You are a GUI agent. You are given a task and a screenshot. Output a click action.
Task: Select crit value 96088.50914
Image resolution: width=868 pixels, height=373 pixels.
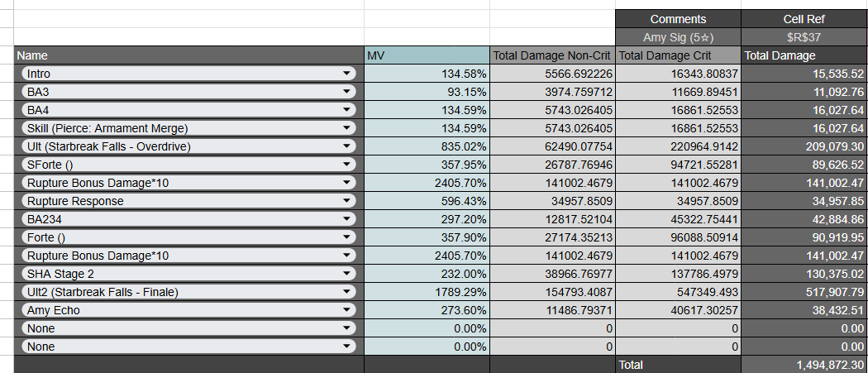(678, 237)
